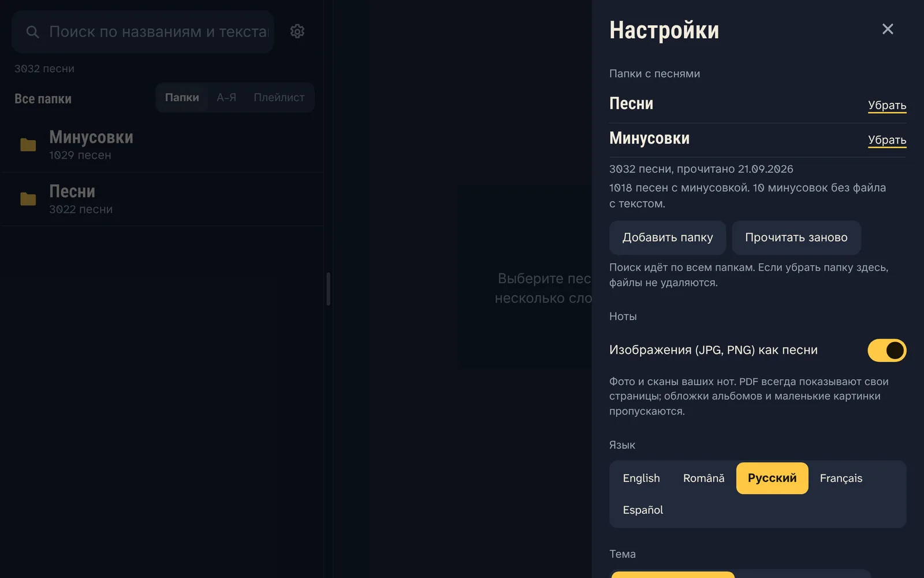The image size is (924, 578).
Task: Click the Минусовки folder name in settings
Action: point(649,138)
